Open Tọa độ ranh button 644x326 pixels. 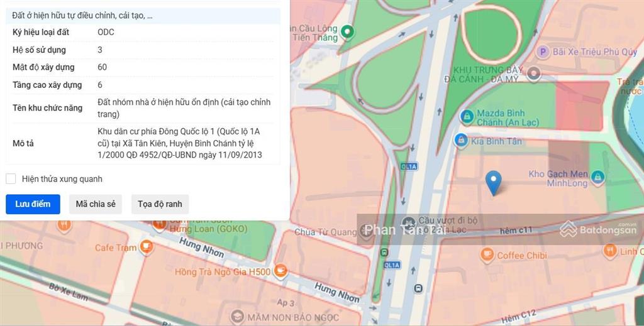pos(160,204)
